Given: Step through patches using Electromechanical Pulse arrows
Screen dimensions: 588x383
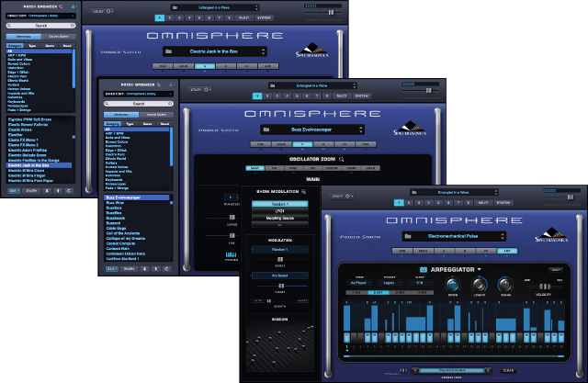Looking at the screenshot, I should coord(503,236).
